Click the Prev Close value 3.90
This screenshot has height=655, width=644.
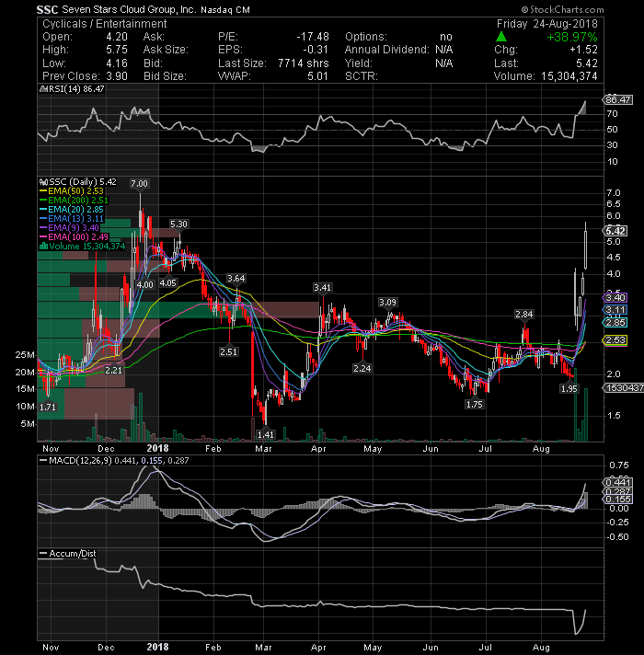coord(117,76)
